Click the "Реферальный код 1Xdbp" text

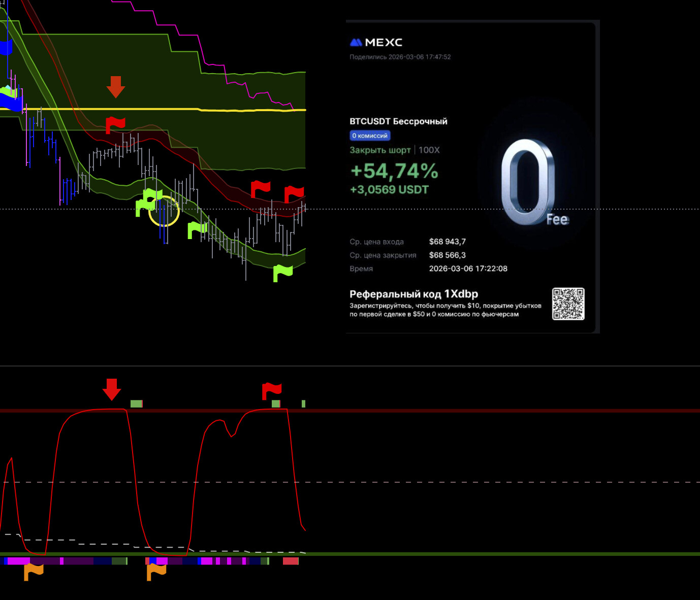[x=413, y=294]
